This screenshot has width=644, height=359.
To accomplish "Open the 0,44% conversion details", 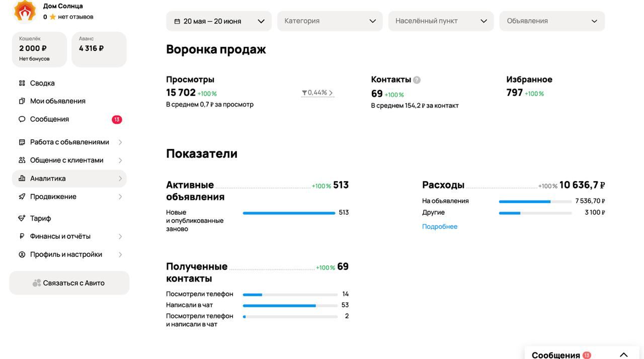I will pyautogui.click(x=317, y=93).
